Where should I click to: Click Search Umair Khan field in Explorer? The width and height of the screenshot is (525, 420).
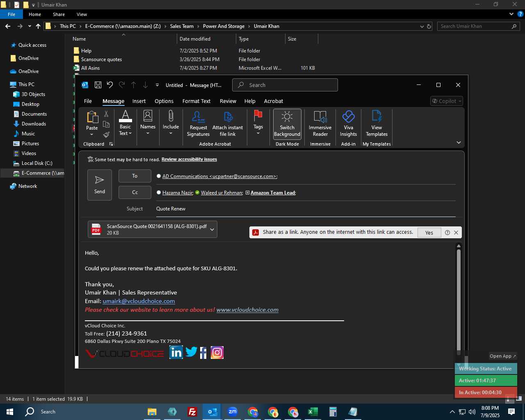click(478, 26)
